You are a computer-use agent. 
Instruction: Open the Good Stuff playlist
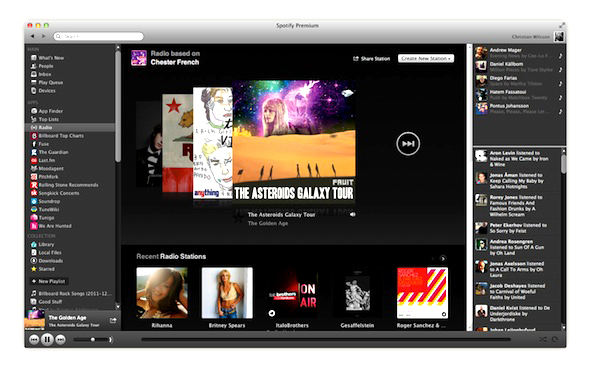(x=46, y=302)
